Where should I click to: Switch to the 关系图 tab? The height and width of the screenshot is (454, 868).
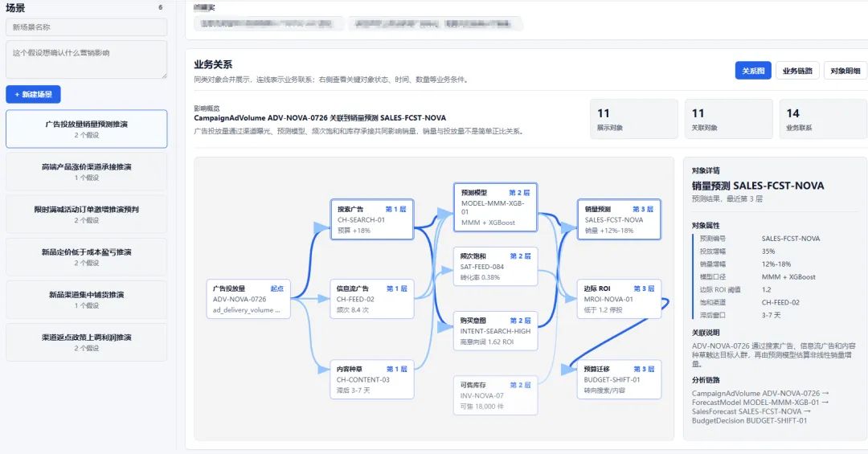(x=753, y=71)
